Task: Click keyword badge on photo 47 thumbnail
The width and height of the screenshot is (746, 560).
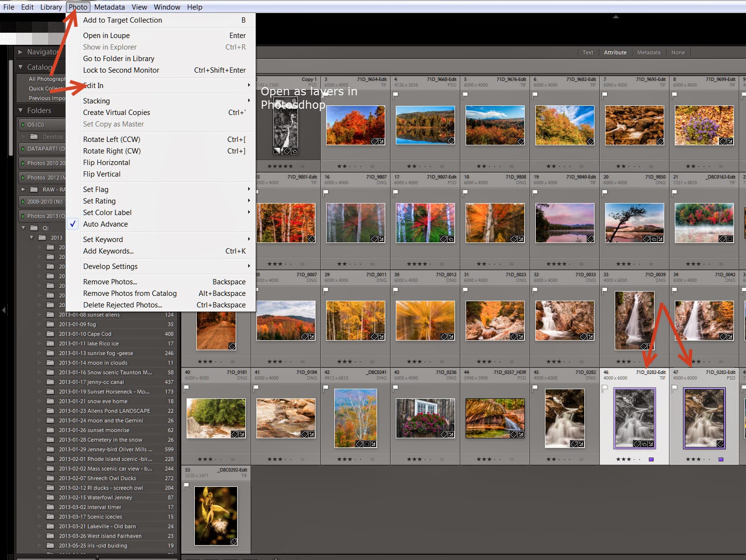Action: click(720, 444)
